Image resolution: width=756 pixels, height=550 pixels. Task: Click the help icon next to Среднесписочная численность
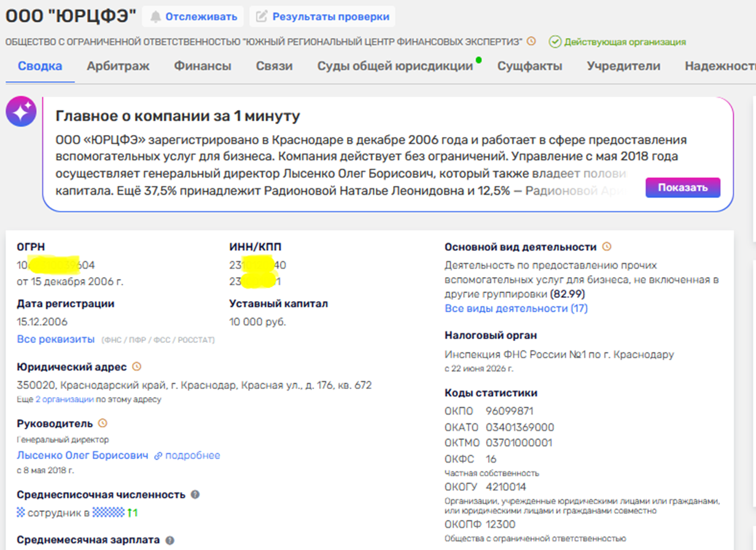(195, 495)
